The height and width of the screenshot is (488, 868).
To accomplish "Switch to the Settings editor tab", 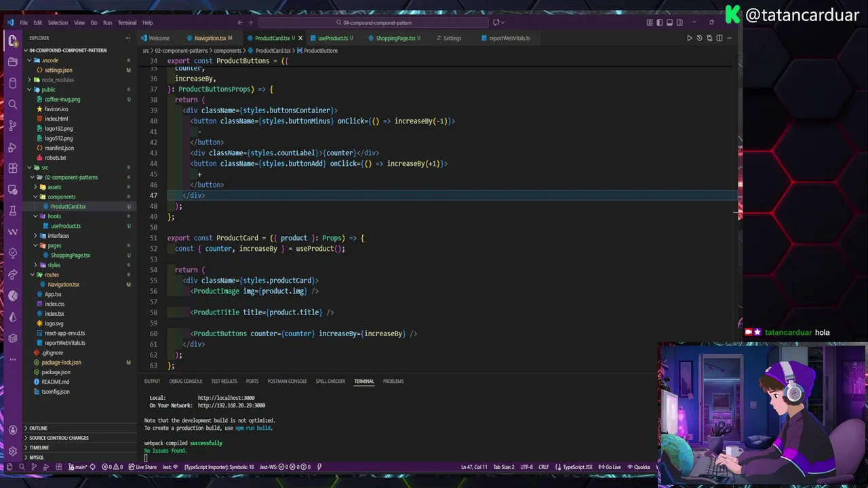I will (x=452, y=38).
